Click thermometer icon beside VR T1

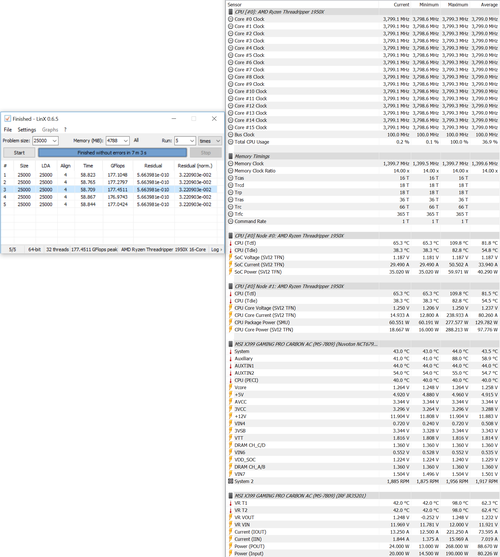tap(230, 503)
